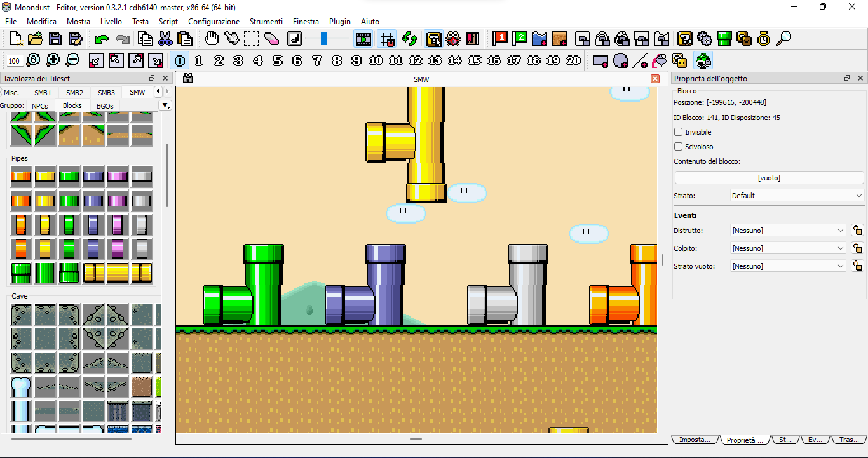The height and width of the screenshot is (458, 868).
Task: Paste using the clipboard icon
Action: tap(185, 39)
